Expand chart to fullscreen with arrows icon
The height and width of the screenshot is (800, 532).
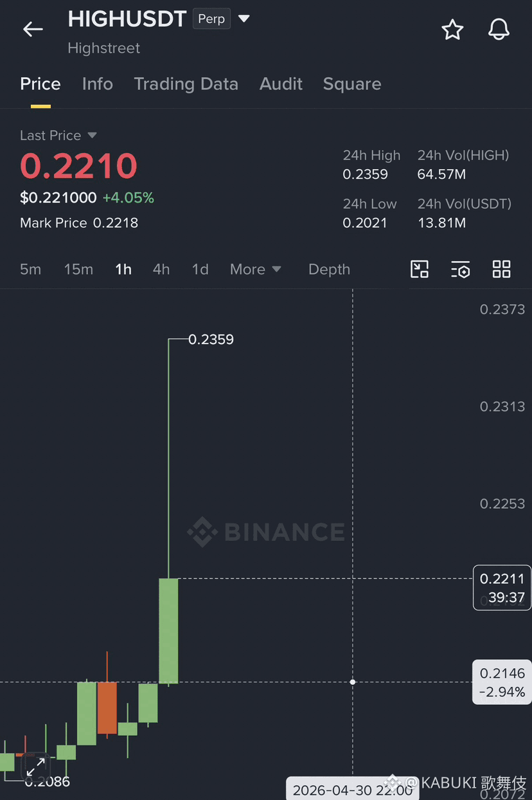pos(35,767)
